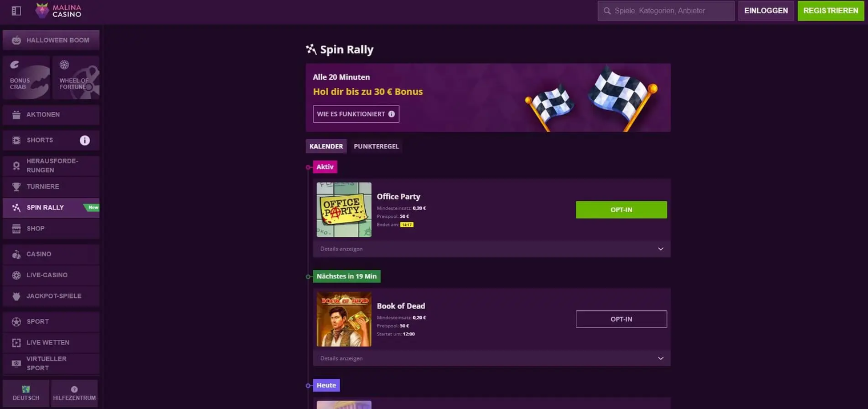Viewport: 868px width, 409px height.
Task: Click the checkered flags banner image
Action: click(591, 98)
